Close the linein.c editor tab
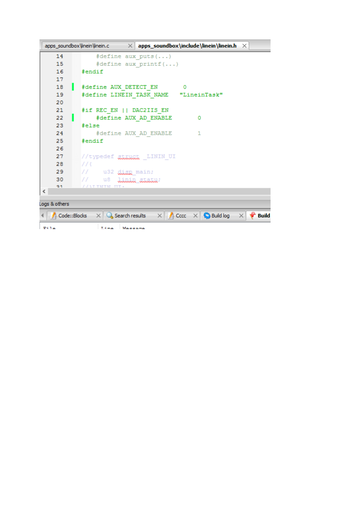 coord(130,46)
